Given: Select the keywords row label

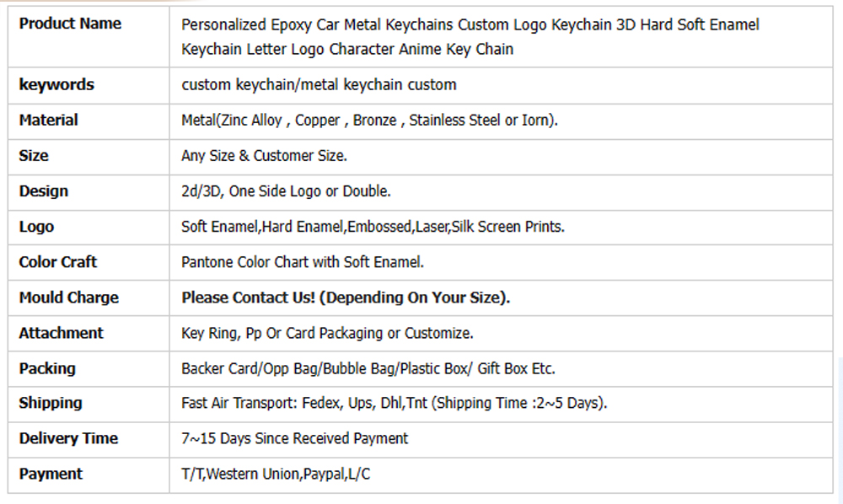Looking at the screenshot, I should pyautogui.click(x=56, y=84).
